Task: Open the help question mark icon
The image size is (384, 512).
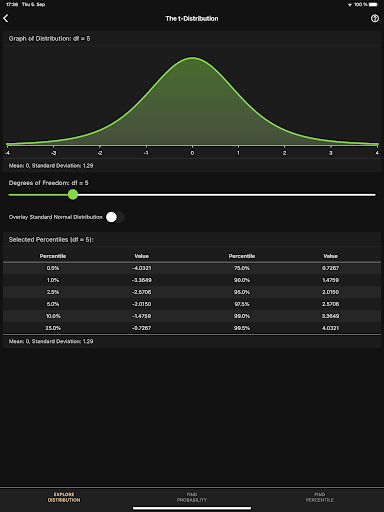Action: [x=375, y=18]
